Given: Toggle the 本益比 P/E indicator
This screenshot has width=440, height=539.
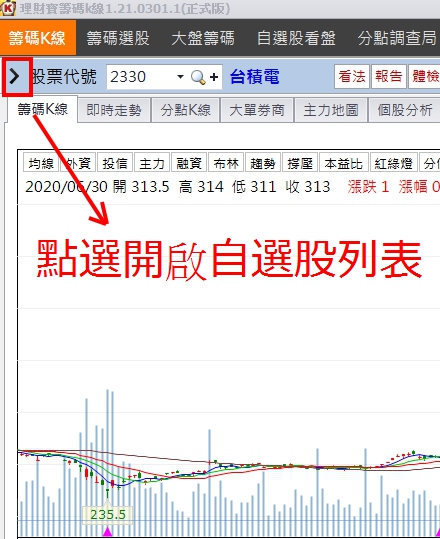Looking at the screenshot, I should point(344,162).
